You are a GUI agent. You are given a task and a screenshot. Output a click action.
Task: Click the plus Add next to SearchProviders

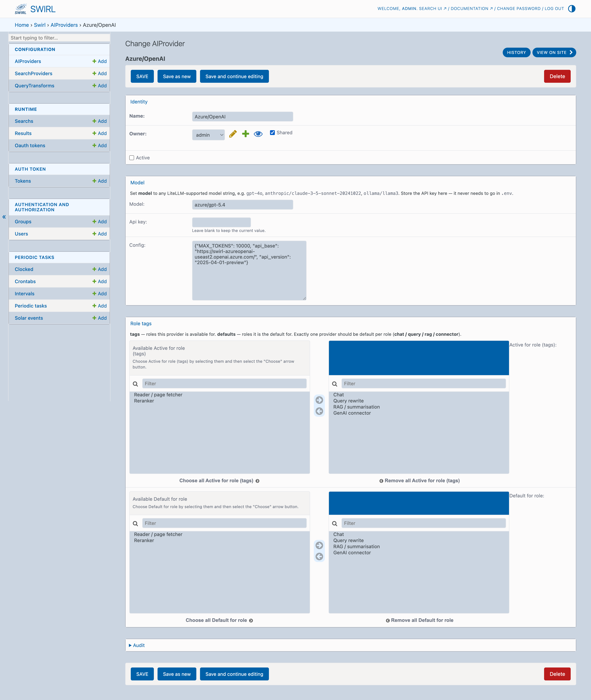(100, 73)
